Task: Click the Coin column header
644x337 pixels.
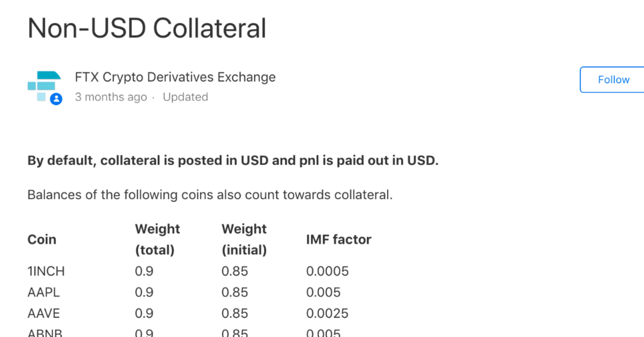Action: pyautogui.click(x=42, y=240)
